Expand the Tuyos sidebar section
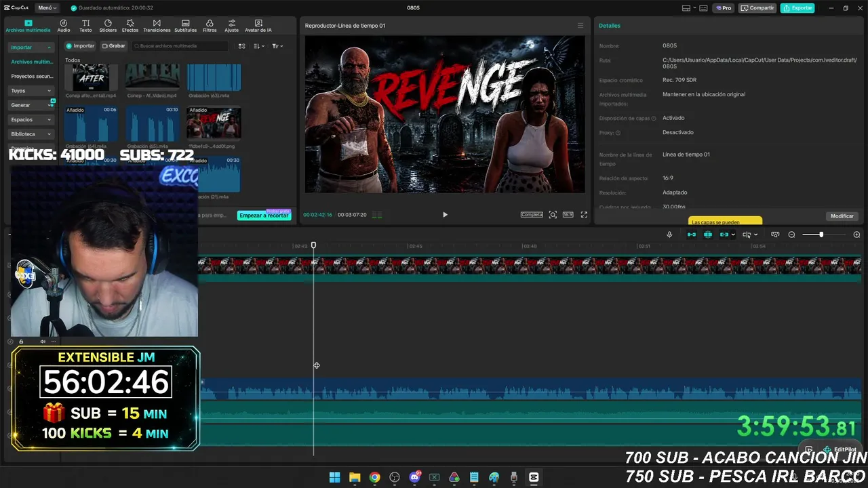868x488 pixels. click(x=31, y=90)
